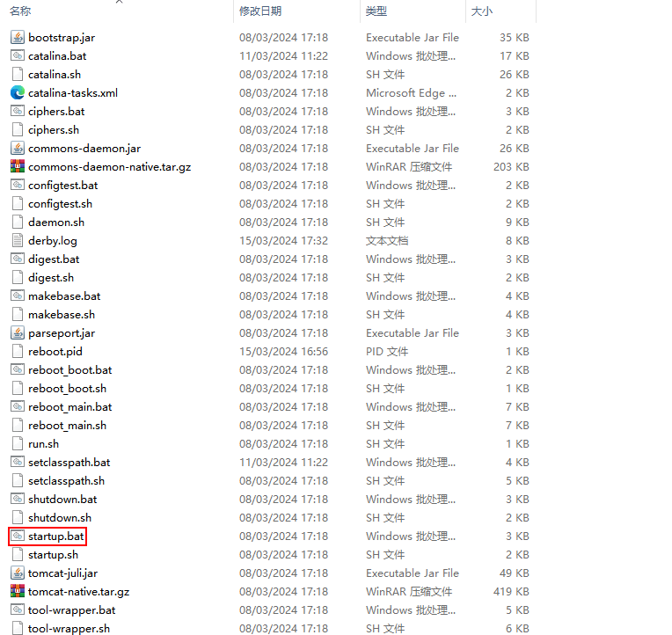The height and width of the screenshot is (635, 672).
Task: Select the derby.log text document icon
Action: [18, 240]
